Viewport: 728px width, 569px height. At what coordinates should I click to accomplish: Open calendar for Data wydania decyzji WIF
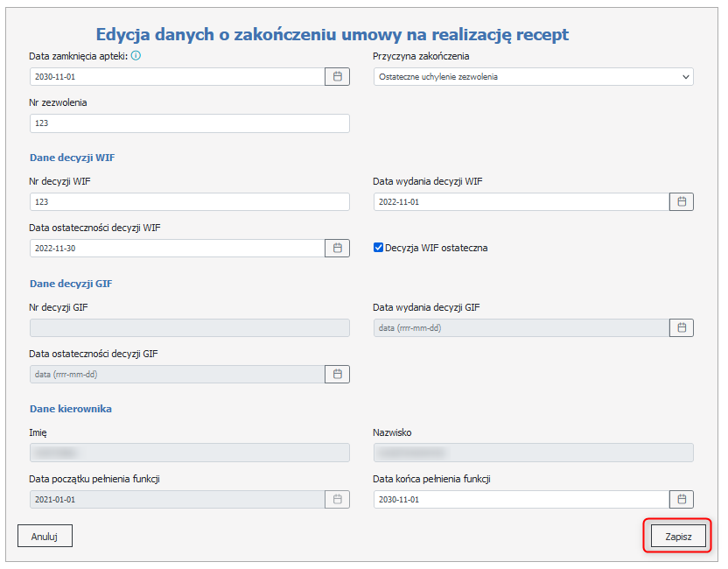click(x=682, y=202)
